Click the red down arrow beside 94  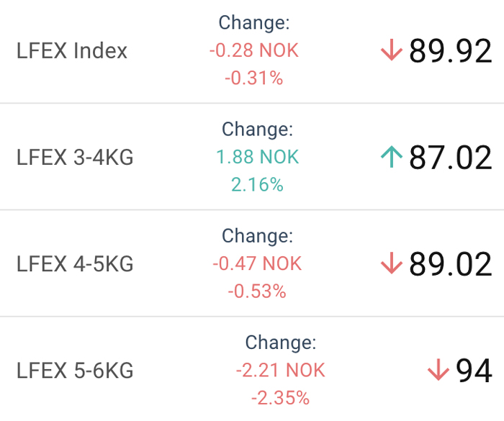point(438,370)
